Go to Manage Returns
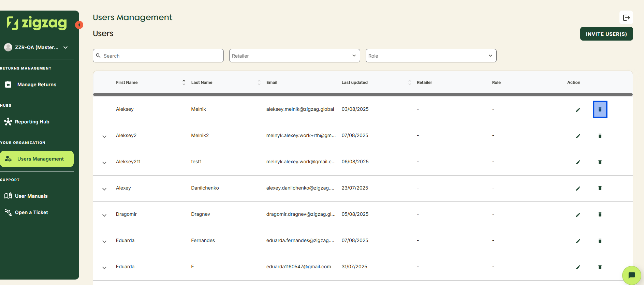Viewport: 644px width, 285px height. tap(36, 85)
